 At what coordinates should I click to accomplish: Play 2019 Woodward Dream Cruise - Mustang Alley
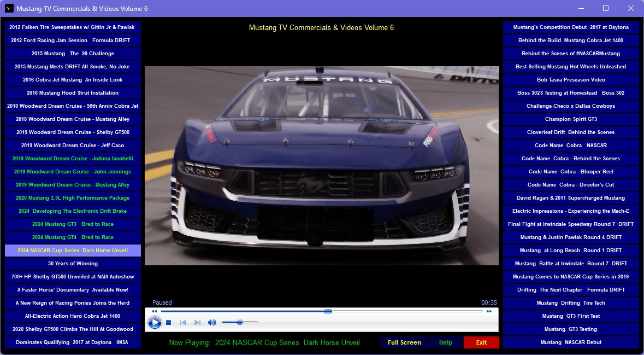tap(73, 185)
